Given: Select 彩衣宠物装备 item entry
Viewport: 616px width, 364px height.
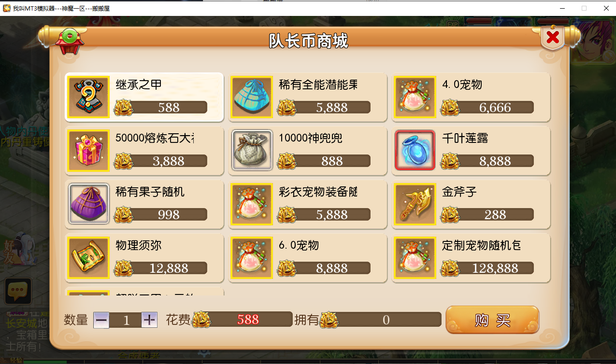Looking at the screenshot, I should (x=308, y=204).
